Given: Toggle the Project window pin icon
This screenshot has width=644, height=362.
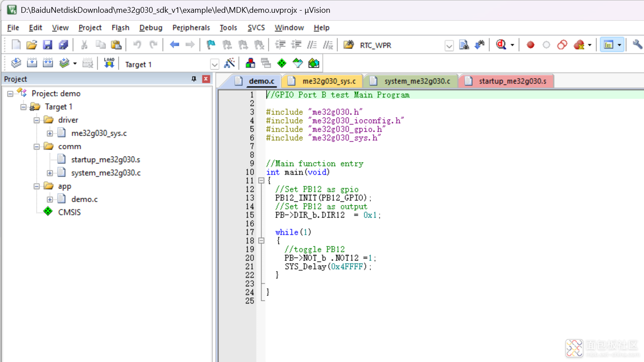Looking at the screenshot, I should click(194, 79).
